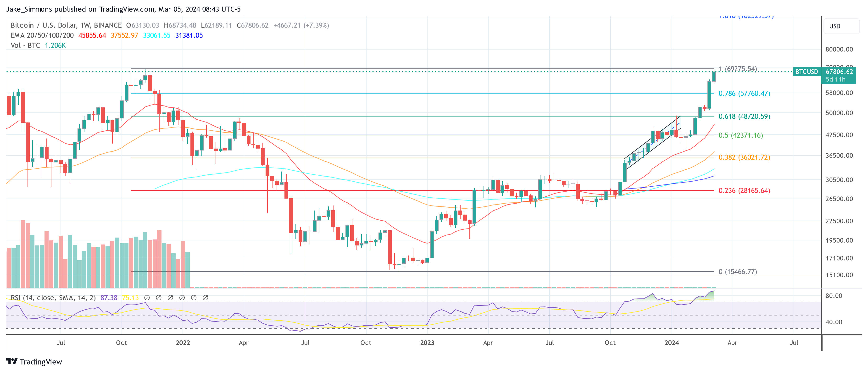Click the 80000.00 price axis label

point(839,50)
